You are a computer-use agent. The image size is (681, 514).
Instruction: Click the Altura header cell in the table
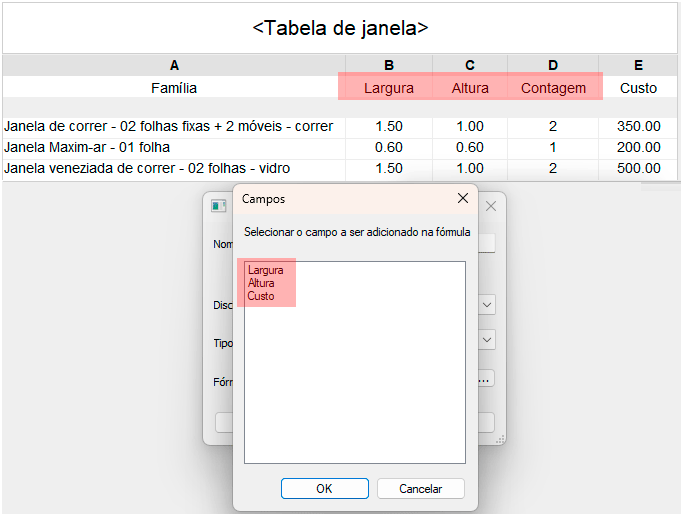[x=470, y=88]
